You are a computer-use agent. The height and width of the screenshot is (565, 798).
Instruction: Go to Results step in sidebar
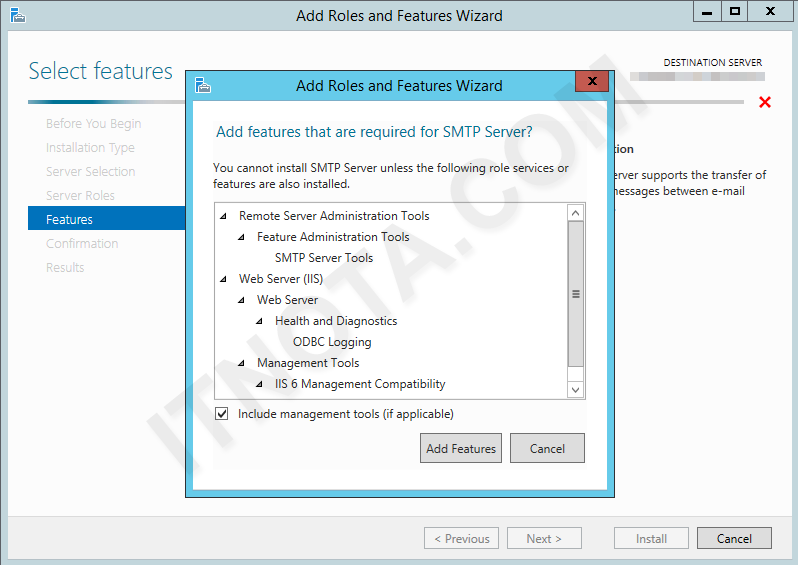coord(65,267)
